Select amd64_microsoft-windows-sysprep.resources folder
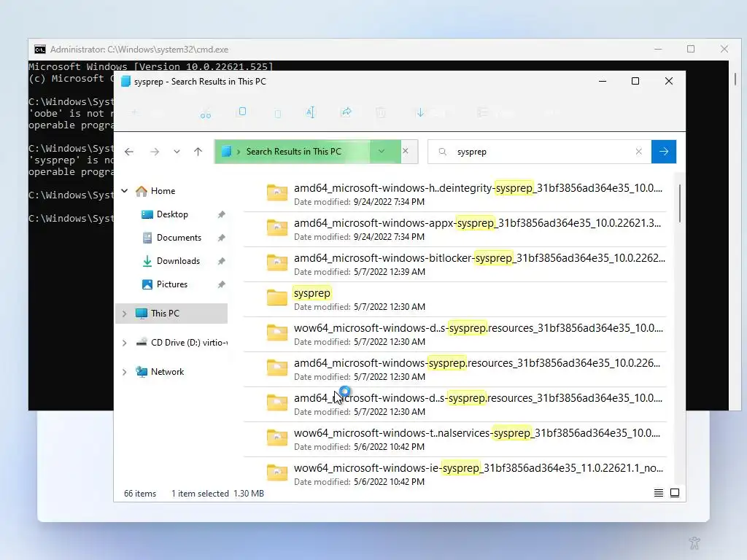The width and height of the screenshot is (747, 560). coord(454,370)
